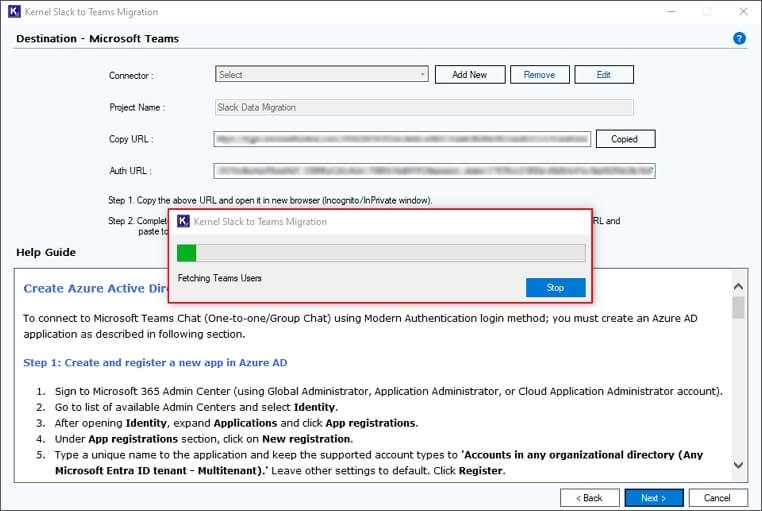Click inside the Auth URL field
The image size is (762, 511).
pyautogui.click(x=434, y=170)
